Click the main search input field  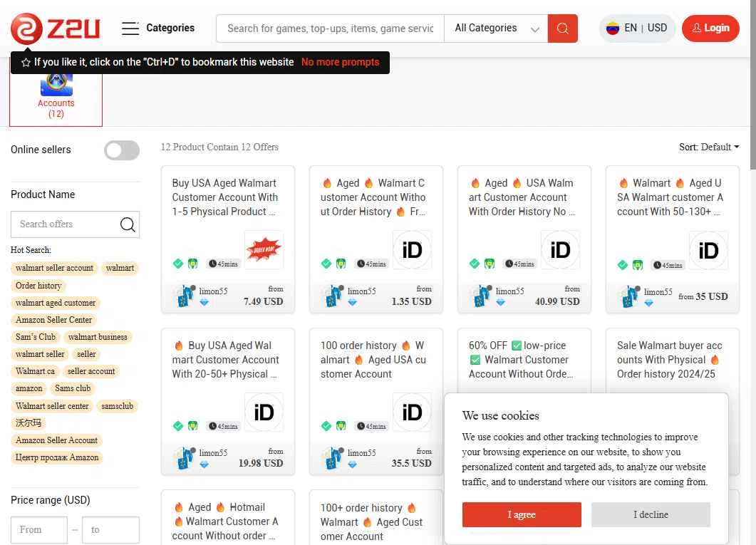[331, 28]
